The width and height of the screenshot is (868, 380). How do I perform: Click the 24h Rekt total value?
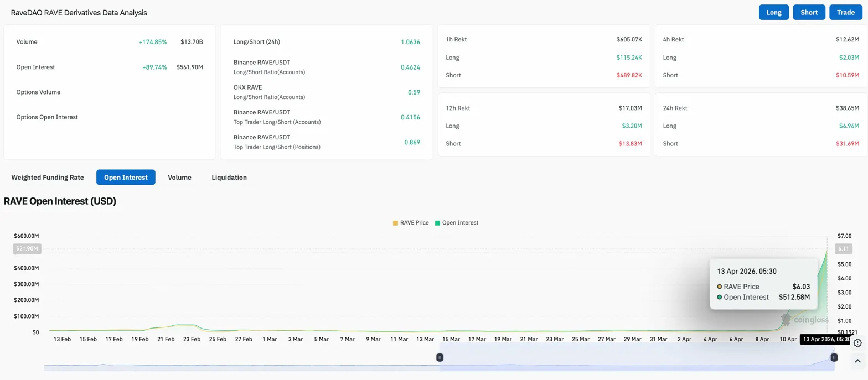(848, 108)
